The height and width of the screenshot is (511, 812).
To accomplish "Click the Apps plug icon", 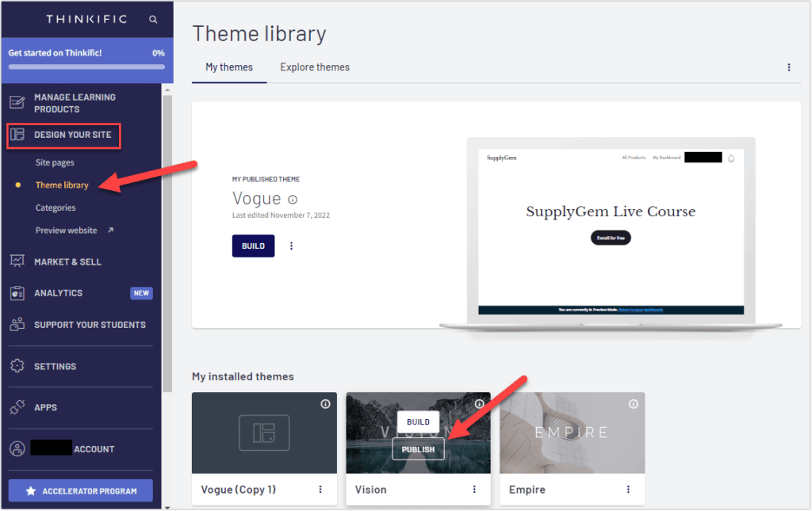I will click(x=17, y=407).
